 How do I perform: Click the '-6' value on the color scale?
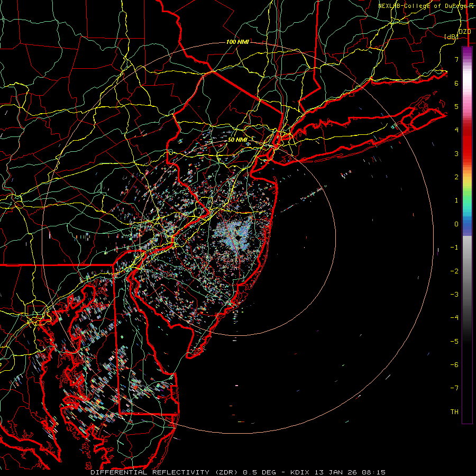pos(454,365)
